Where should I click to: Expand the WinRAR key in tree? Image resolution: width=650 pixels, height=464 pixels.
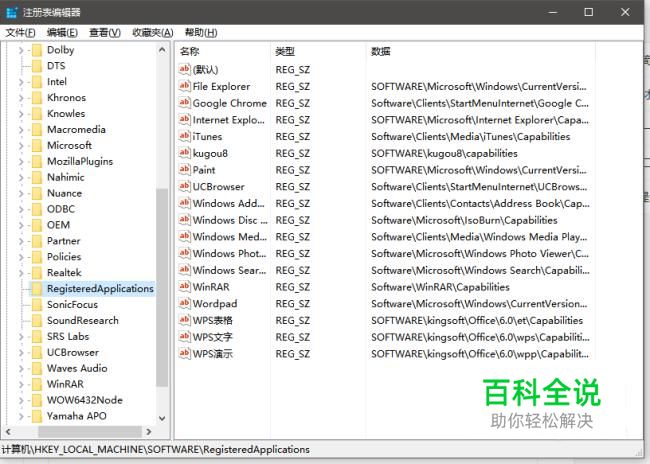click(x=21, y=384)
